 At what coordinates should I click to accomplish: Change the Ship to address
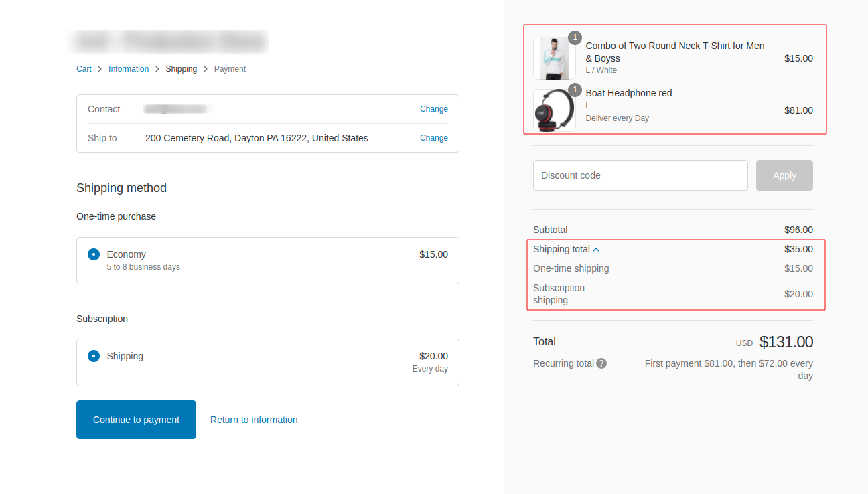click(433, 138)
